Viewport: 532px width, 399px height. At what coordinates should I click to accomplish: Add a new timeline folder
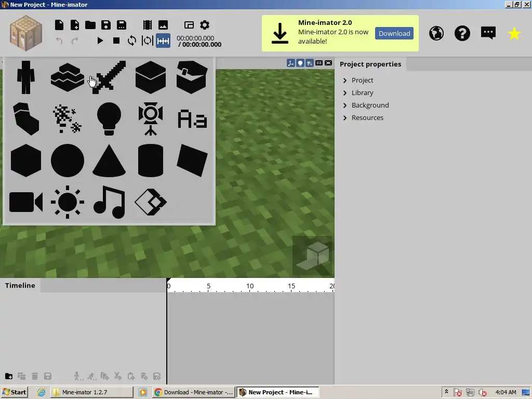[9, 376]
